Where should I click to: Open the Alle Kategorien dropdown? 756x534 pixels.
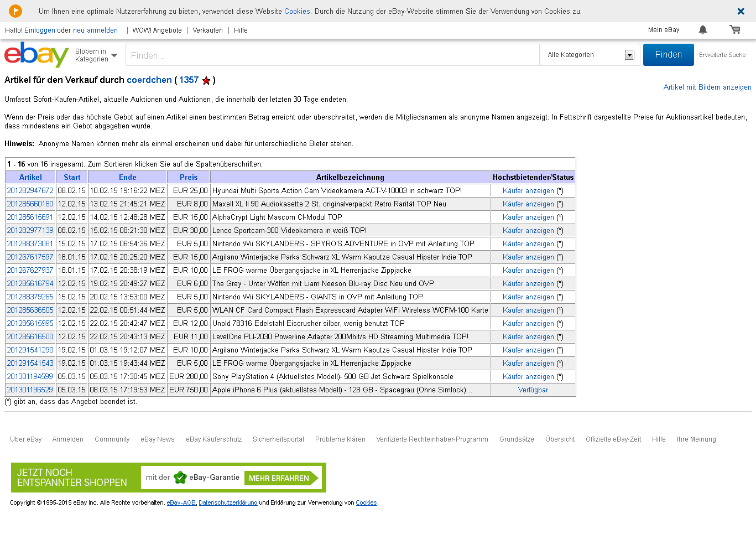[590, 55]
